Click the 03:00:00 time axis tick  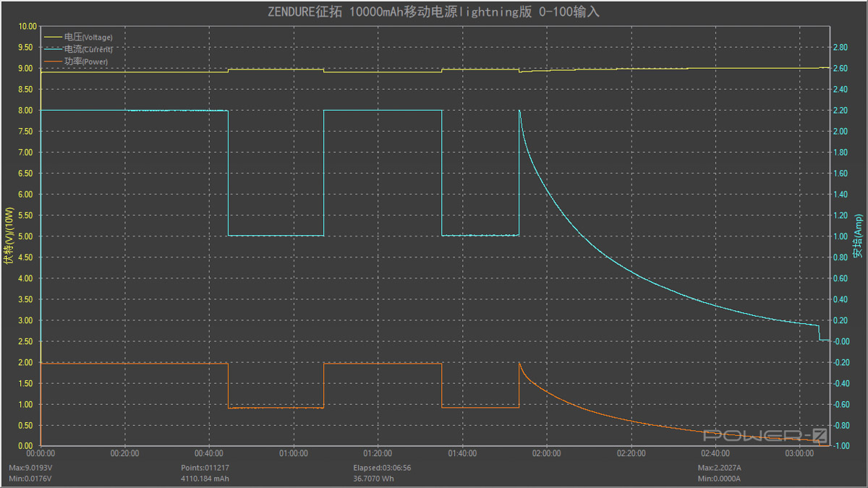[x=799, y=454]
